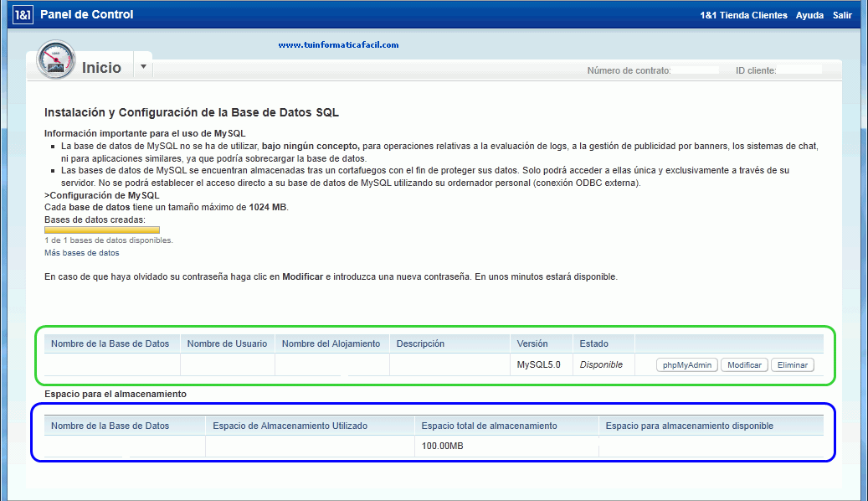Click the Espacio para el almacenamiento heading

(116, 394)
